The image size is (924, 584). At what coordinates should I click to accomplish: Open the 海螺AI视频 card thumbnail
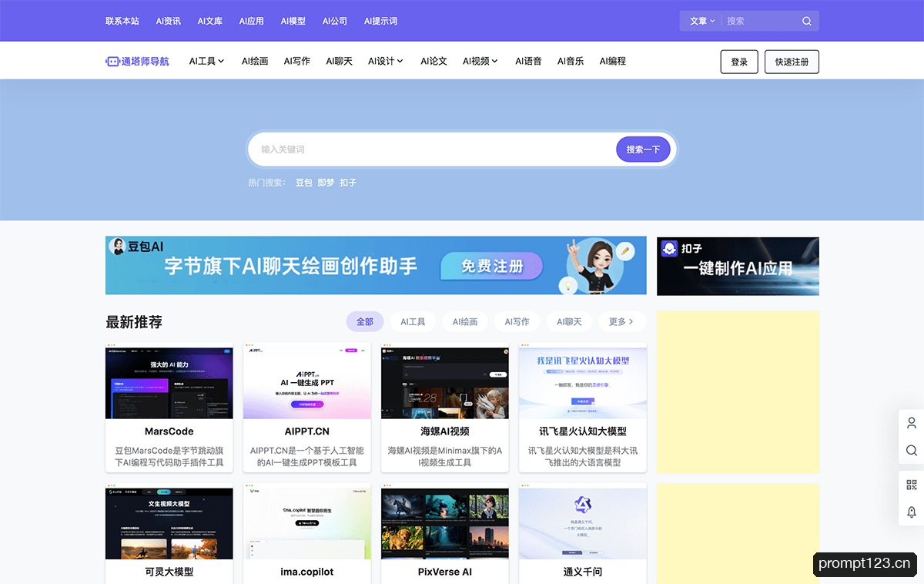(445, 381)
